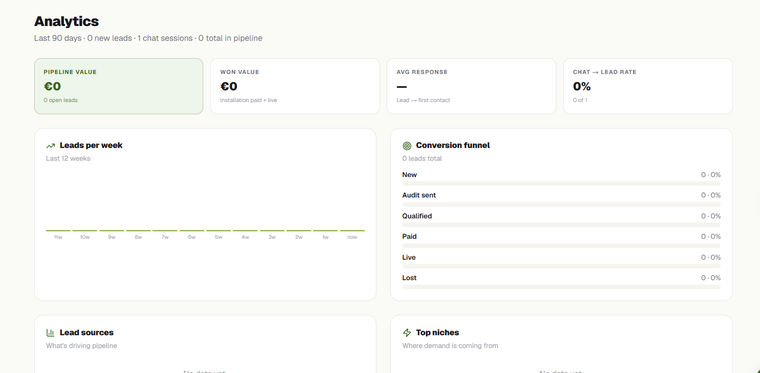Click the Top niches lightning icon

tap(407, 333)
